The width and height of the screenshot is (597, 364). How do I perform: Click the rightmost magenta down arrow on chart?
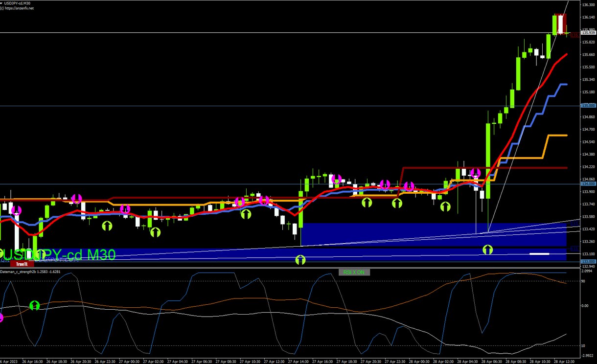(476, 173)
